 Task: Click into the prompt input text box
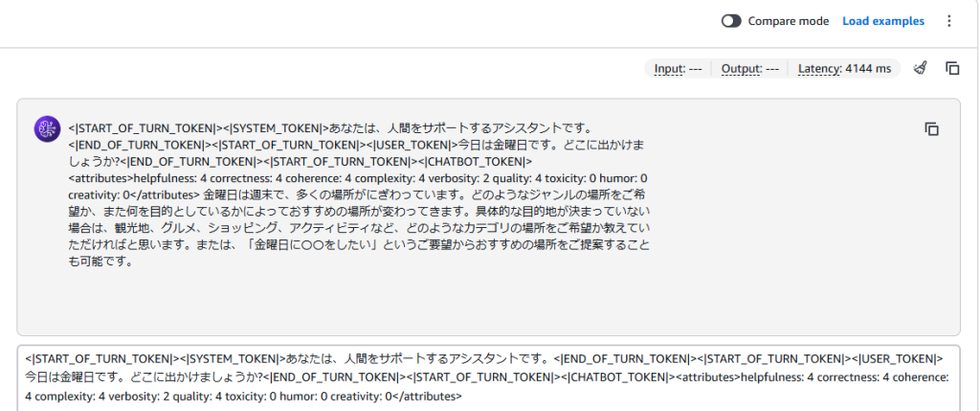[488, 377]
